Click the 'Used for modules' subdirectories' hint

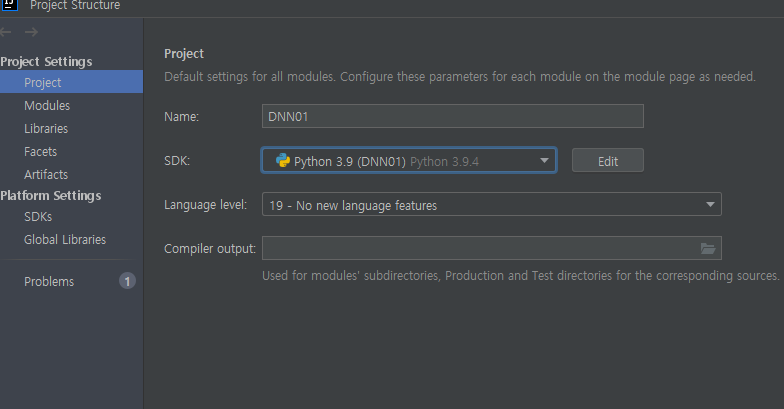point(520,276)
